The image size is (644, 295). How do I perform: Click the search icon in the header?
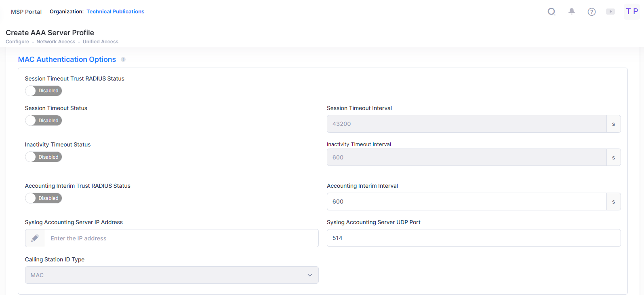pos(551,12)
